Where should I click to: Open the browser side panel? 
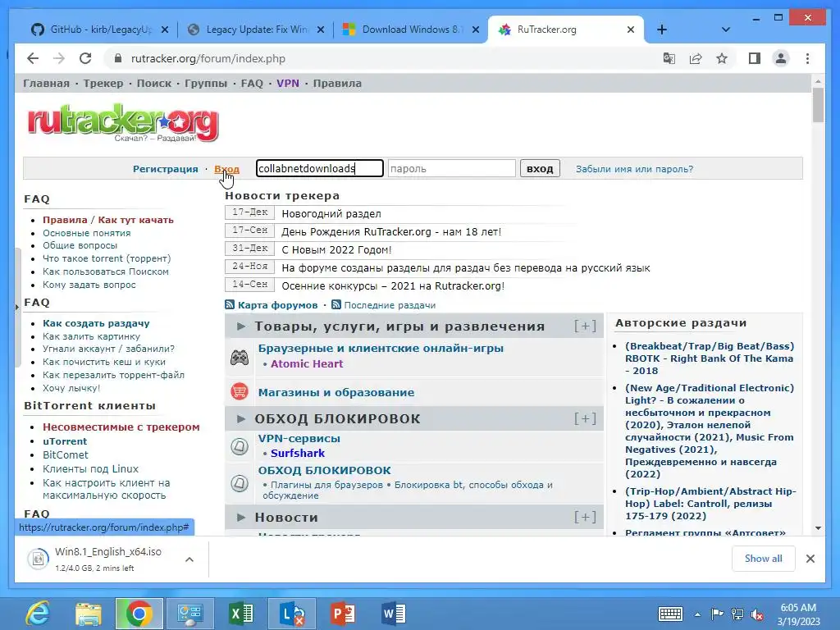pyautogui.click(x=755, y=58)
